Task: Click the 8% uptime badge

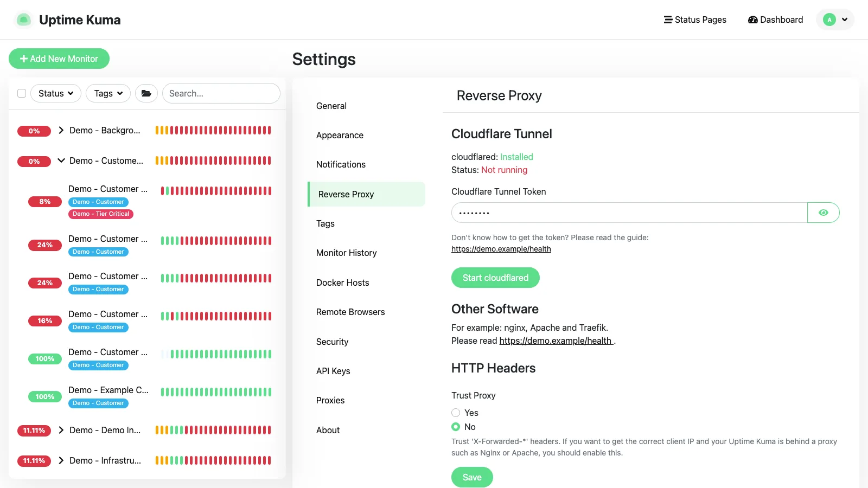Action: [45, 202]
